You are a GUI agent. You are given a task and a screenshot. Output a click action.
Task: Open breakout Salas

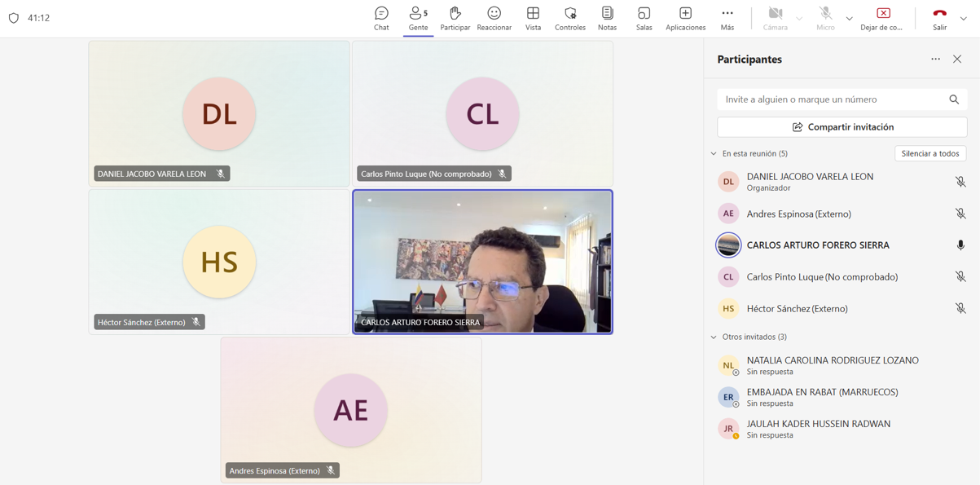[644, 18]
